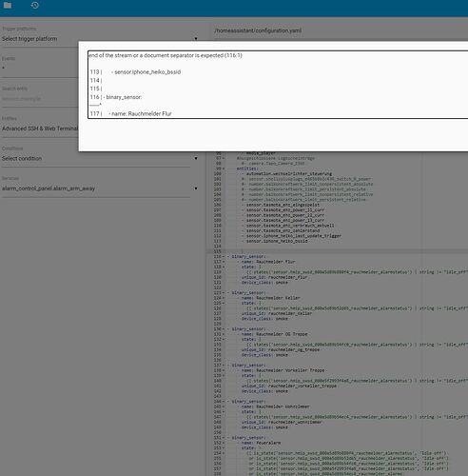Screen dimensions: 468x476
Task: Click the Events input field
Action: [40, 69]
